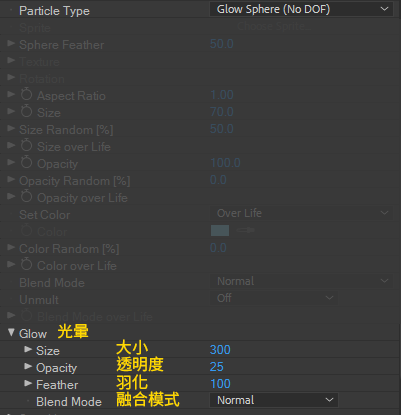Expand the Rotation group
401x415 pixels.
(x=11, y=77)
